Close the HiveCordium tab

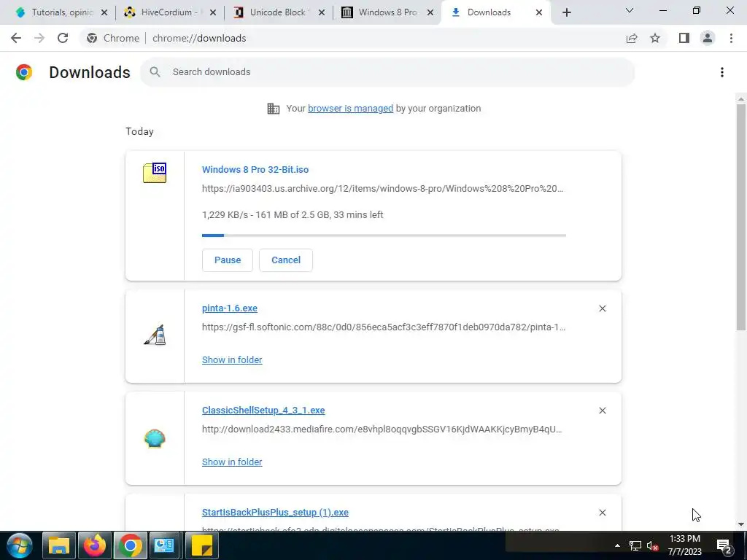pos(213,12)
